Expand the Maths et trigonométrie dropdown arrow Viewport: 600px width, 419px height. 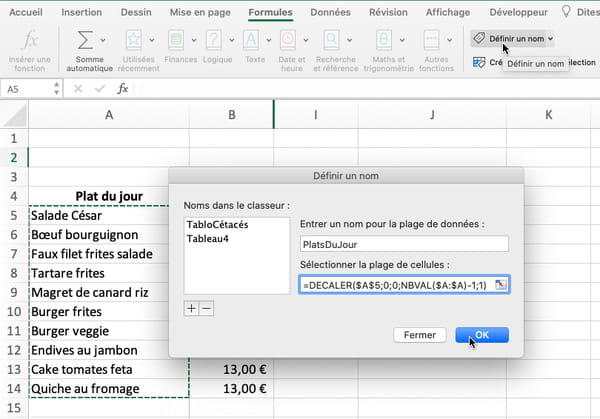[402, 40]
